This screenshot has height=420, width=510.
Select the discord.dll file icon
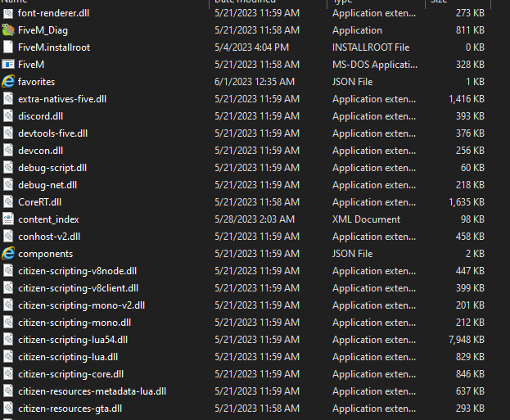pyautogui.click(x=8, y=116)
